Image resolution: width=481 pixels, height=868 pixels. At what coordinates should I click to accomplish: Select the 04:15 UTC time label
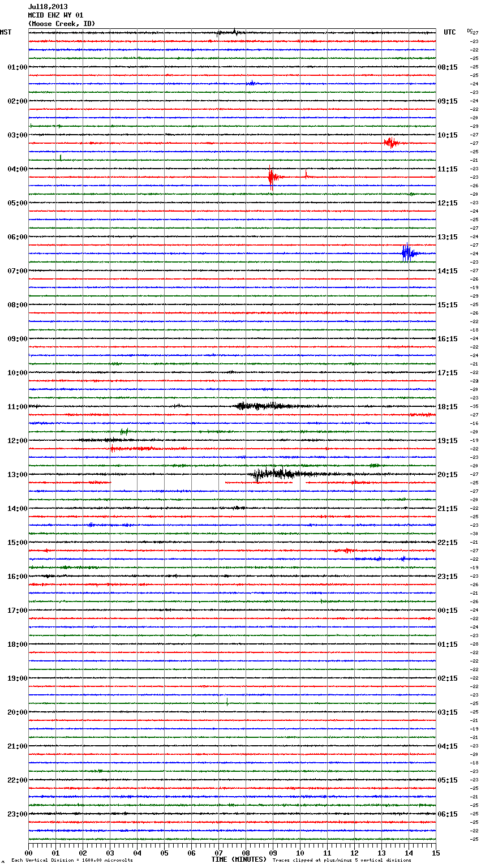[448, 746]
